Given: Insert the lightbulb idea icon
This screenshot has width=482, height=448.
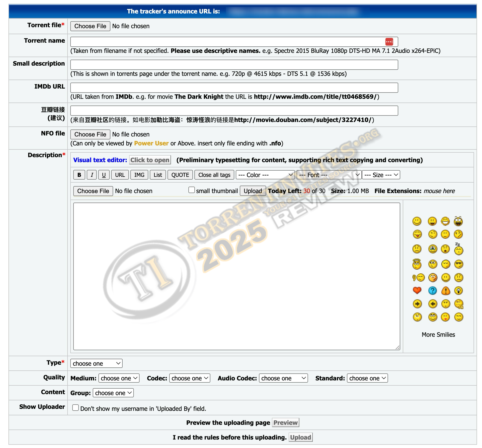Looking at the screenshot, I should [x=459, y=291].
